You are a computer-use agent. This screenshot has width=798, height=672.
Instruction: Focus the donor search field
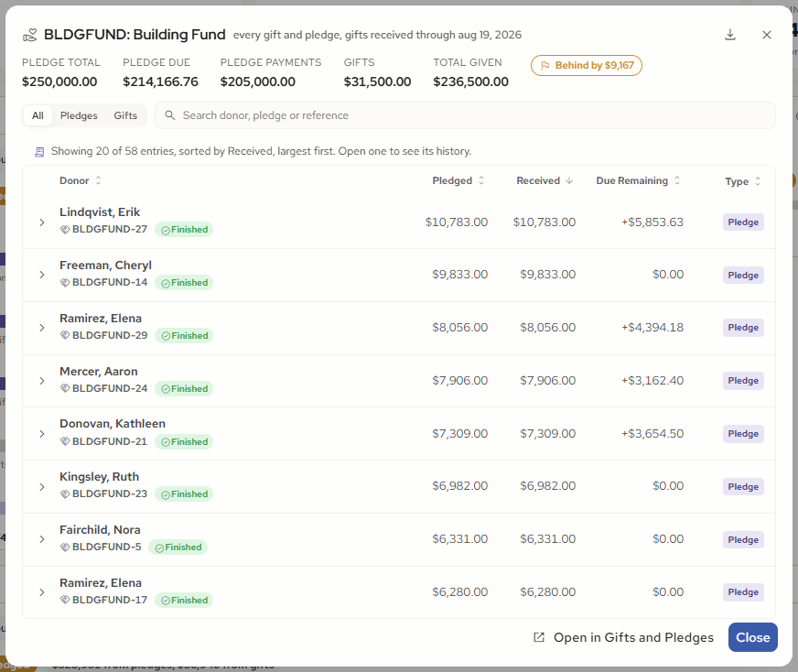click(x=465, y=115)
